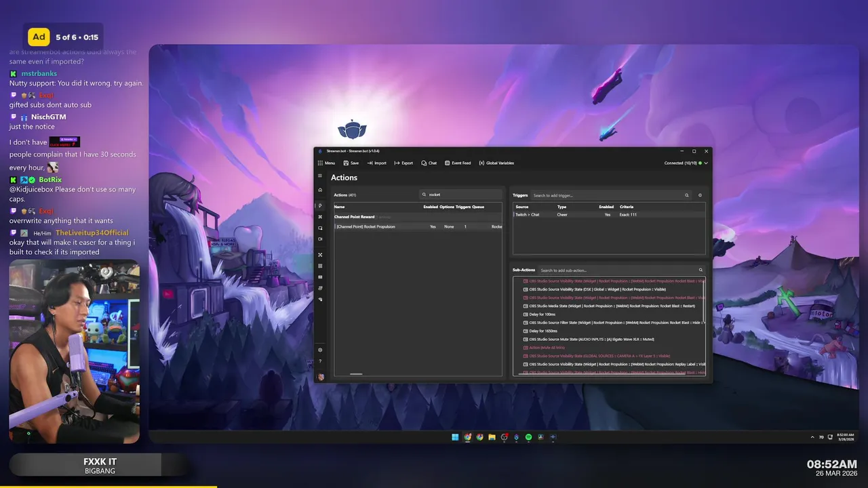Screen dimensions: 868x488
Task: Open File Explorer from the taskbar
Action: tap(492, 437)
